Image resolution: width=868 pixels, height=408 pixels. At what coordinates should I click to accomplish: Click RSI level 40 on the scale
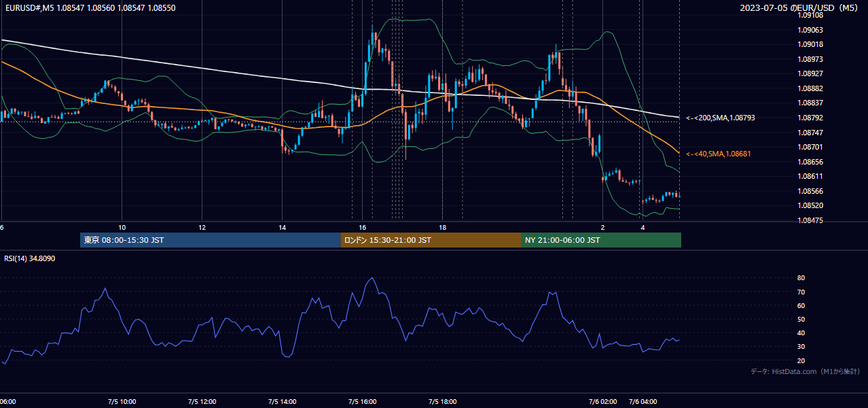pyautogui.click(x=801, y=333)
